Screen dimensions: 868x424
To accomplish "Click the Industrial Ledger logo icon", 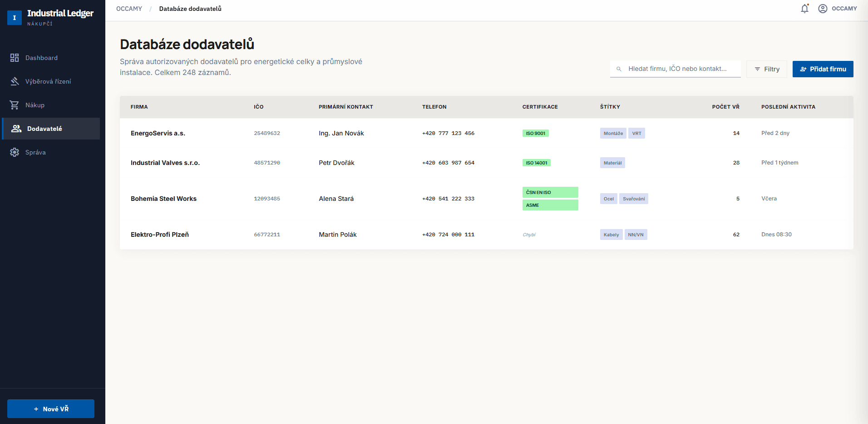I will 15,18.
